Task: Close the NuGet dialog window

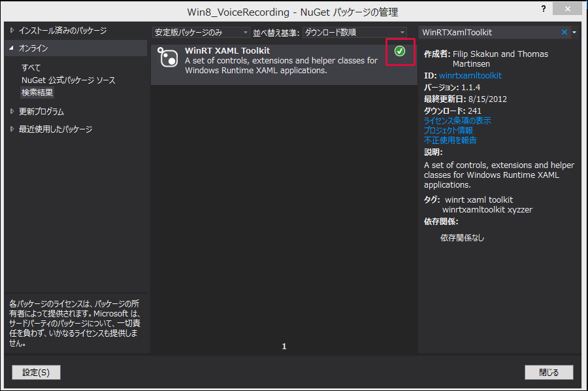Action: 567,8
